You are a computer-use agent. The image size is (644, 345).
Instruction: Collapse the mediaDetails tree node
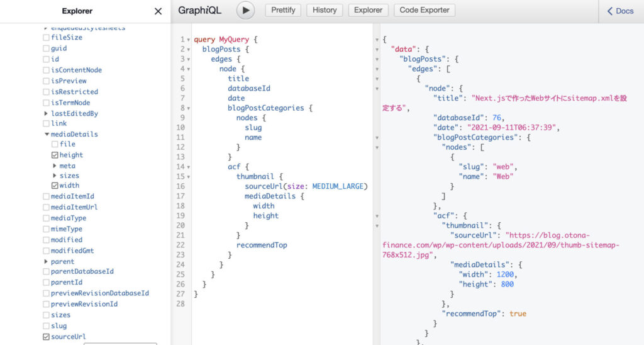point(47,134)
